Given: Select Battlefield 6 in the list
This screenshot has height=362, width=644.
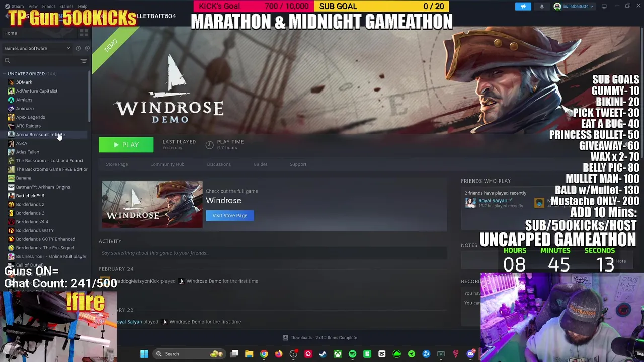Looking at the screenshot, I should click(30, 195).
